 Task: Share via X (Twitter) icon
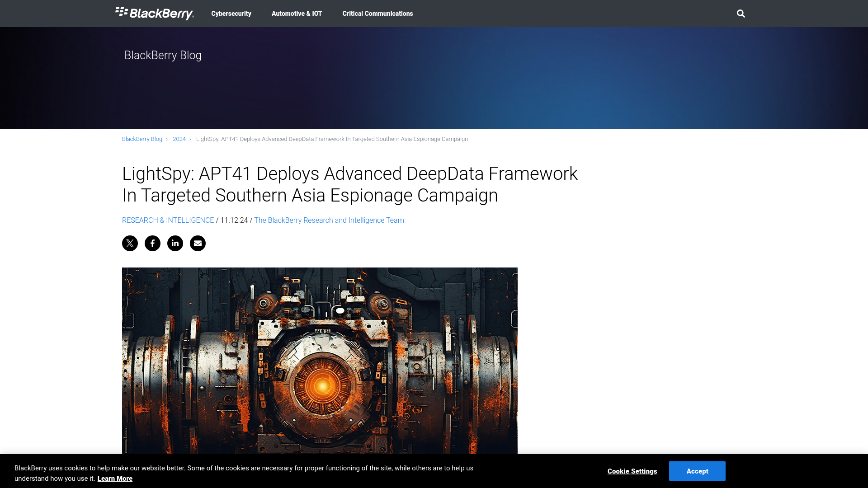coord(129,243)
